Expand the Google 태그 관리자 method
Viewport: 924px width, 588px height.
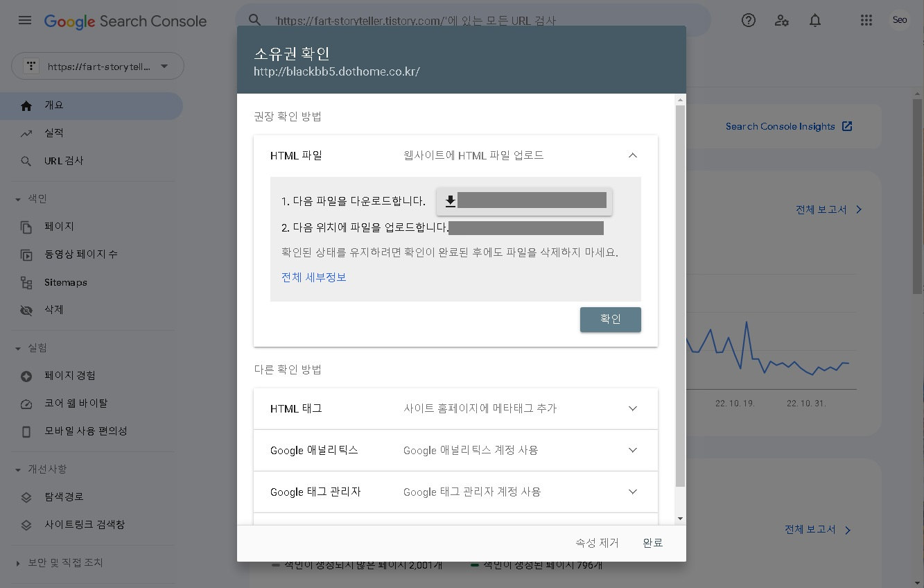(632, 492)
